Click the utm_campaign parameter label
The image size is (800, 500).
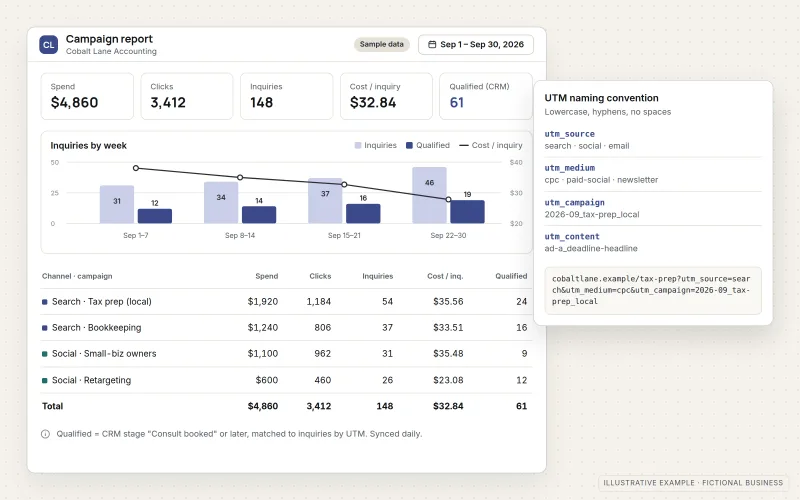point(574,203)
